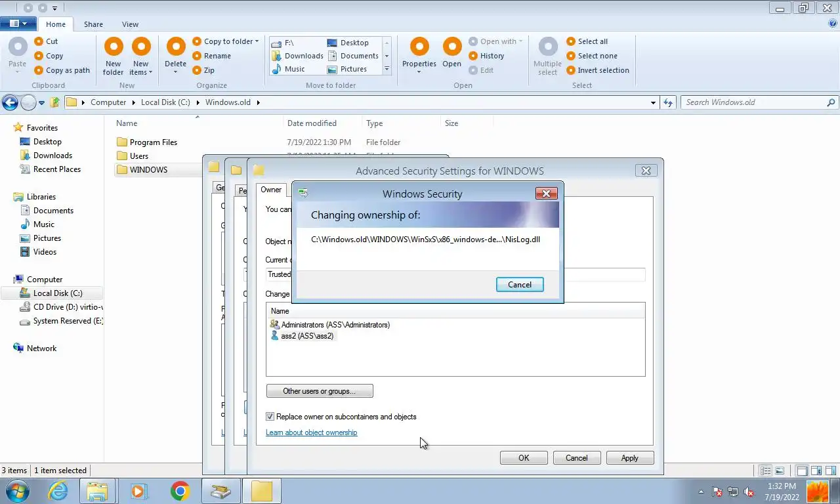840x504 pixels.
Task: Move to Documents in ribbon gallery
Action: tap(353, 56)
